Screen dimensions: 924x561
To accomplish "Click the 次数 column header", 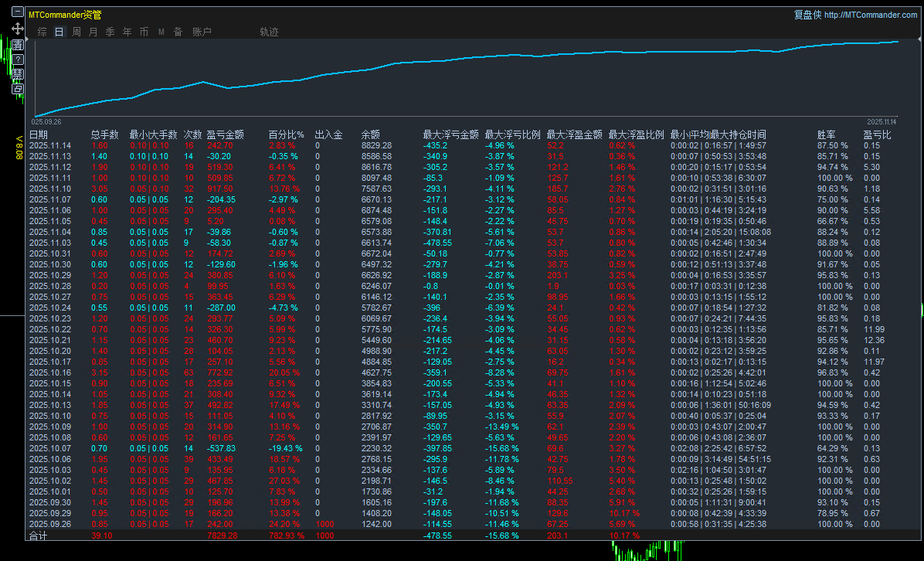I will pyautogui.click(x=192, y=135).
